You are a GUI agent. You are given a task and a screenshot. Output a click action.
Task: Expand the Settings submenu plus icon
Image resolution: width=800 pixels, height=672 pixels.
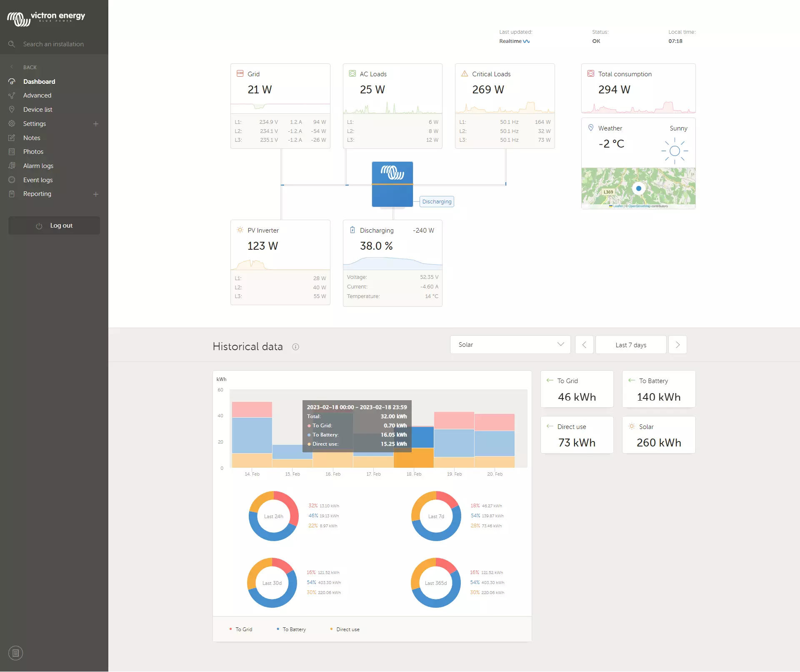point(96,124)
